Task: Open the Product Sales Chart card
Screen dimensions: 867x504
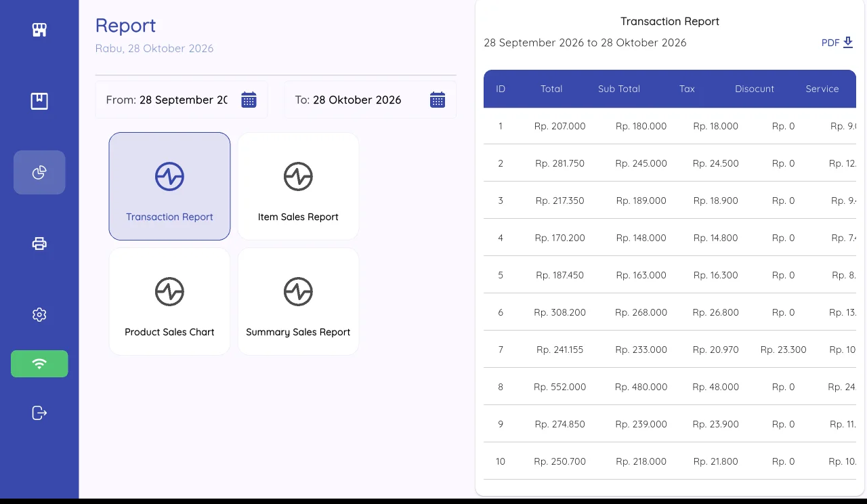Action: [x=169, y=301]
